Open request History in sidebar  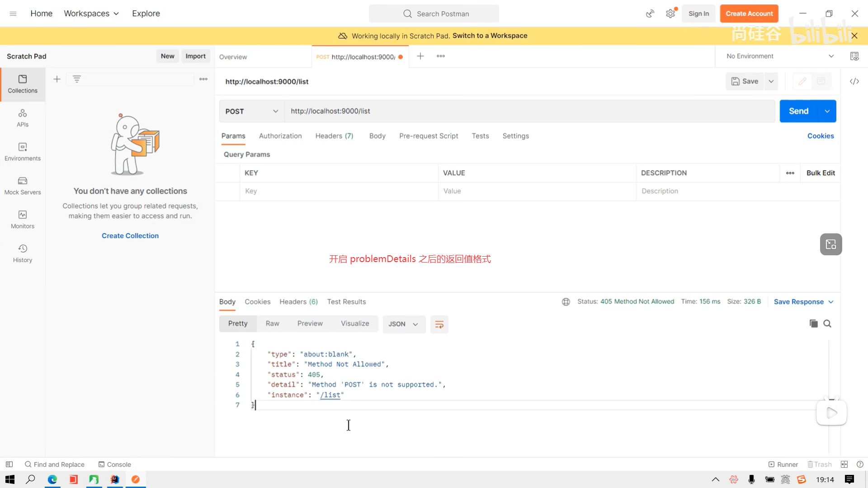[x=23, y=253]
